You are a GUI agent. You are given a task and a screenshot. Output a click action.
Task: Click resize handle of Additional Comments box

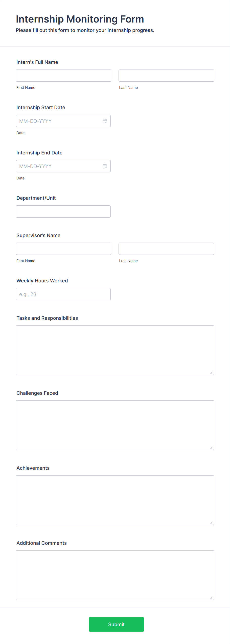(211, 597)
